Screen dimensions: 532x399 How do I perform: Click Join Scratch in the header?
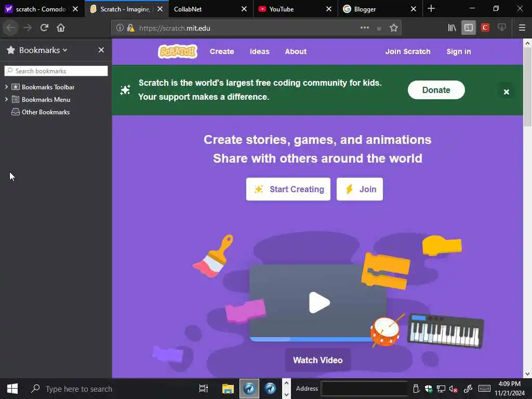(x=407, y=51)
